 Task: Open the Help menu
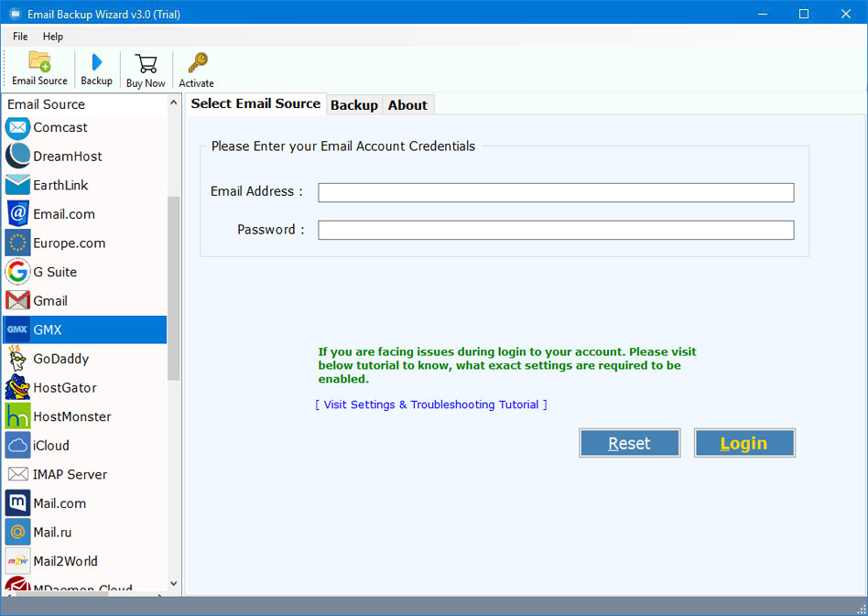(x=53, y=37)
